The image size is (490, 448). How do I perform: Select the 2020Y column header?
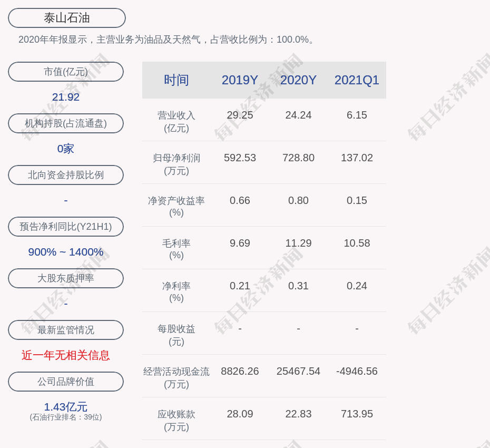click(298, 80)
